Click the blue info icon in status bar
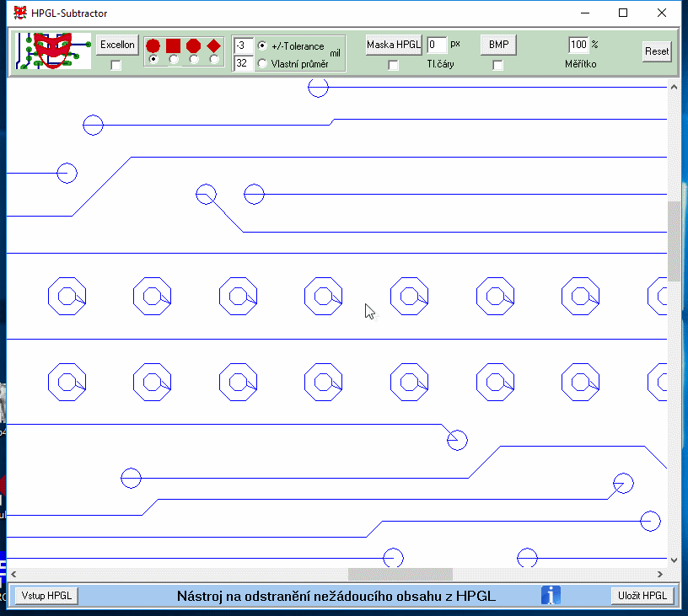This screenshot has height=616, width=688. pos(551,596)
